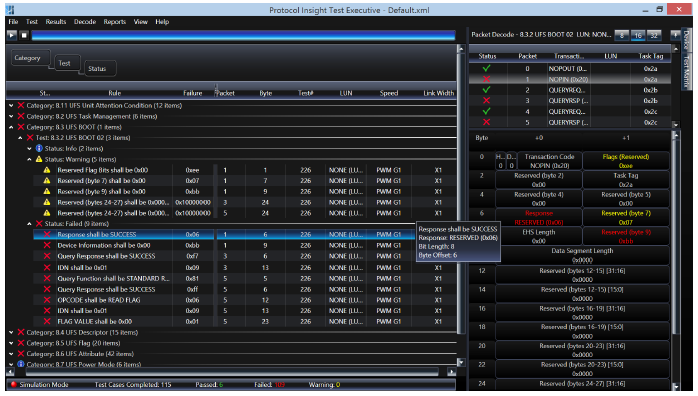698x396 pixels.
Task: Collapse Category 8.3 UFS BOOT
Action: click(x=11, y=127)
